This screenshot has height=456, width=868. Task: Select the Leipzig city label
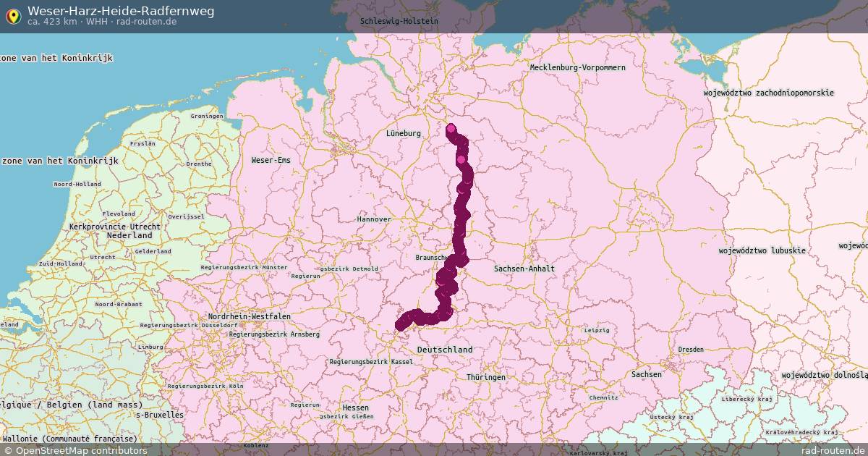pyautogui.click(x=597, y=330)
